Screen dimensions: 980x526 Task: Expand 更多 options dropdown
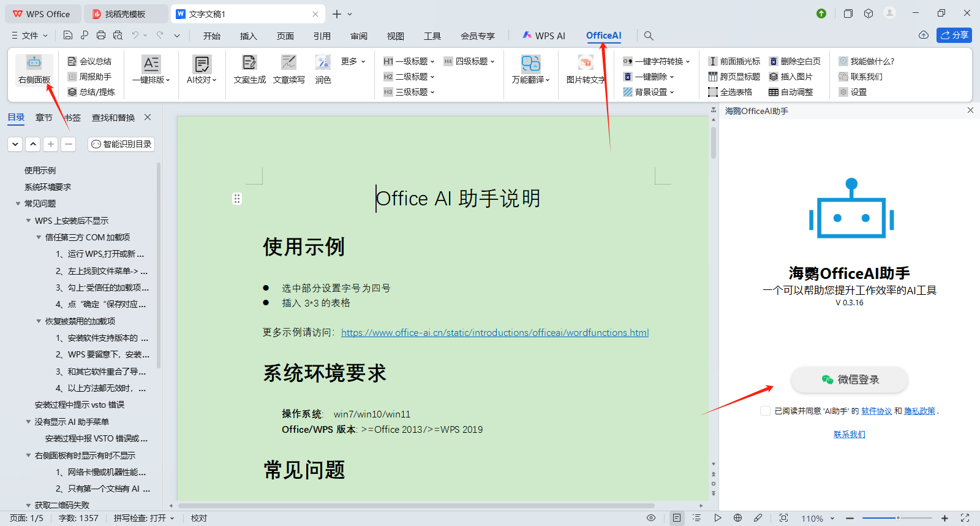(x=353, y=61)
